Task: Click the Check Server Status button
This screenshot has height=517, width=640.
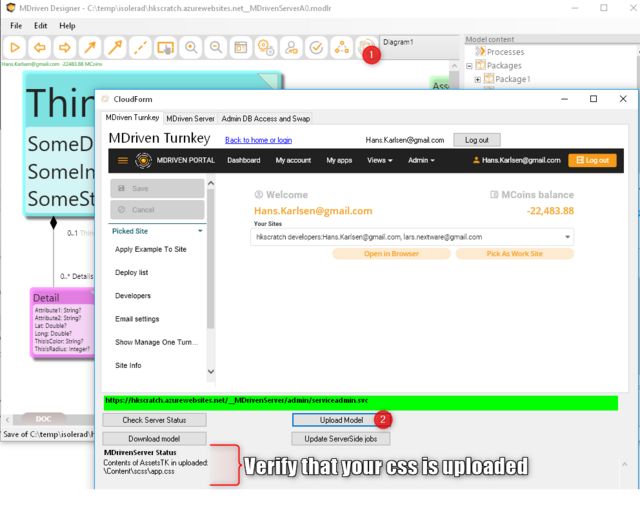Action: click(x=154, y=420)
